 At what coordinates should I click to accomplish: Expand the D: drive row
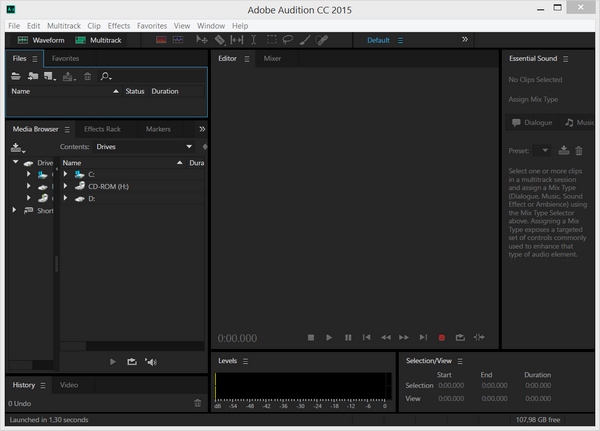point(65,198)
